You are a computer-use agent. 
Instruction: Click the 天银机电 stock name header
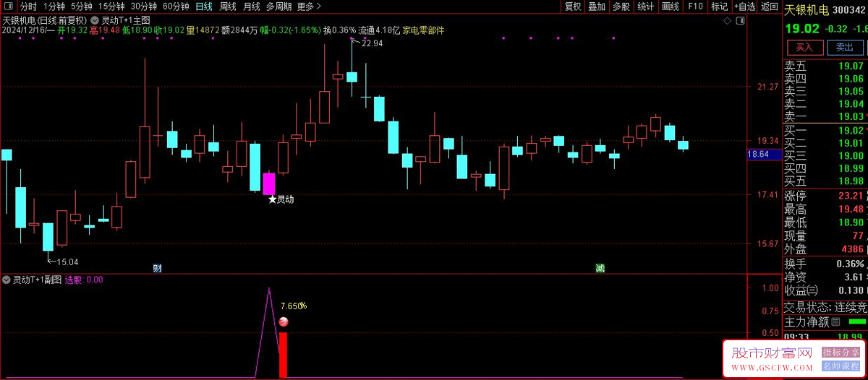pyautogui.click(x=807, y=10)
